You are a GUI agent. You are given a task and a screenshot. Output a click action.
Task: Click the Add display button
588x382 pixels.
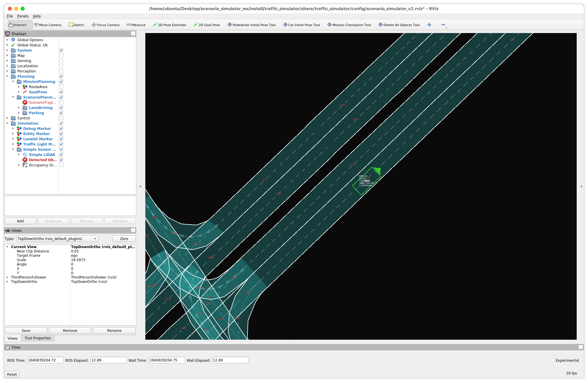(20, 221)
